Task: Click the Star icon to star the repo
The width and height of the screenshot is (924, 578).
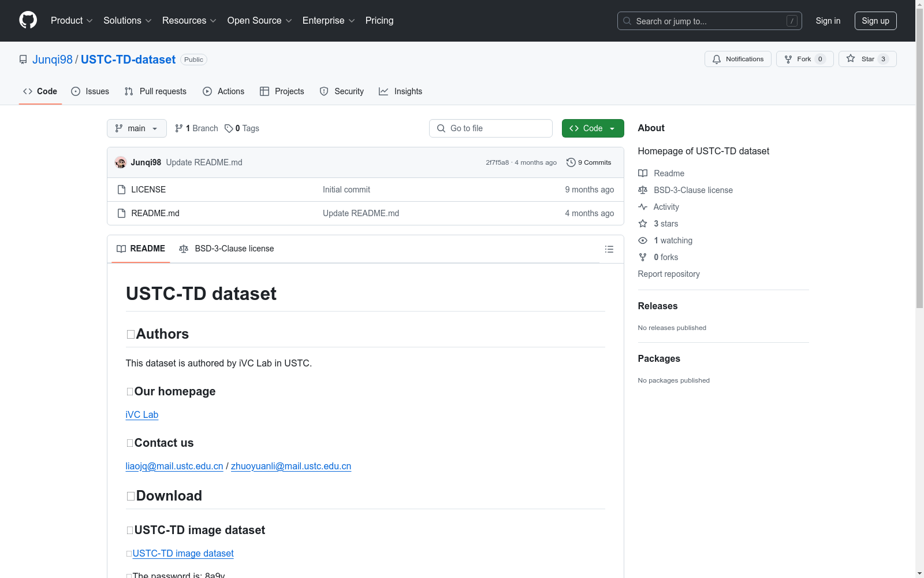Action: 850,58
